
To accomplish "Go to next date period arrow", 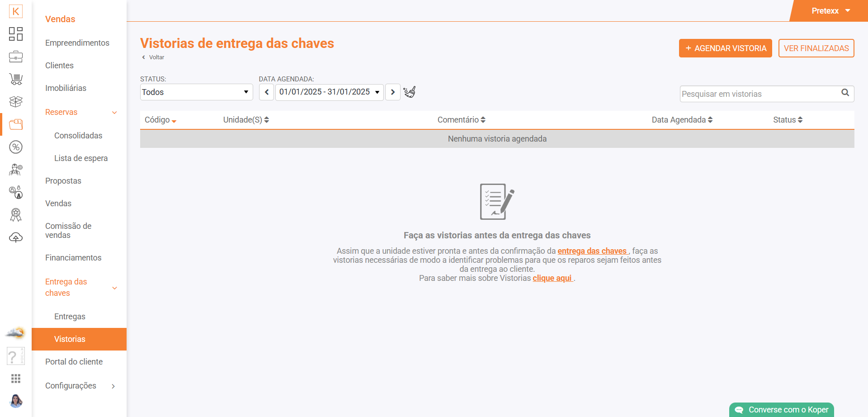I will tap(393, 92).
